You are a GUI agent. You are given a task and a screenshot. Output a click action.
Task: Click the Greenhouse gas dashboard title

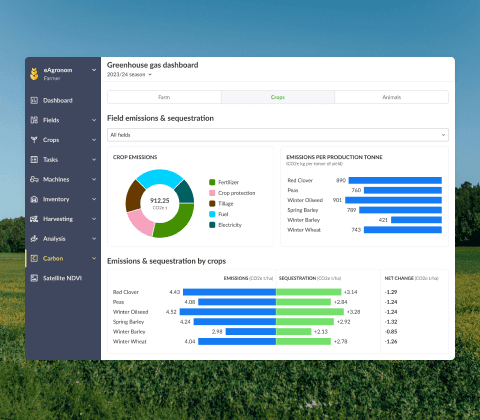coord(153,65)
